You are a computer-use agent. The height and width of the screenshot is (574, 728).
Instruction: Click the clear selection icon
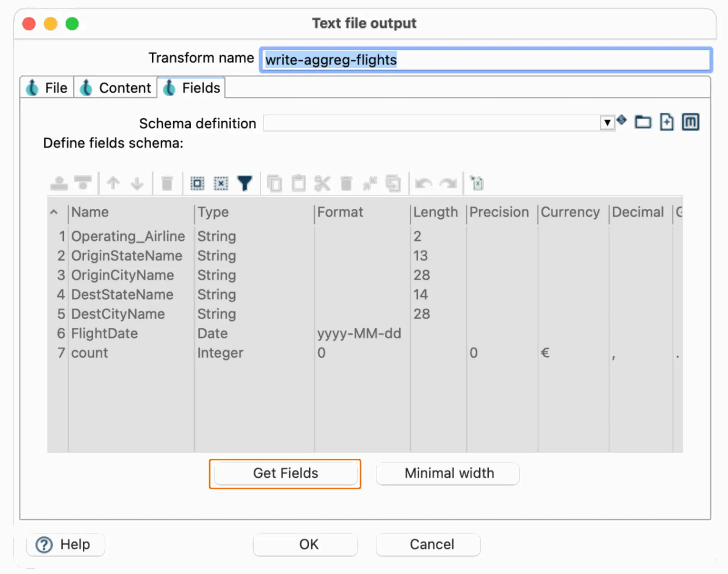[221, 183]
